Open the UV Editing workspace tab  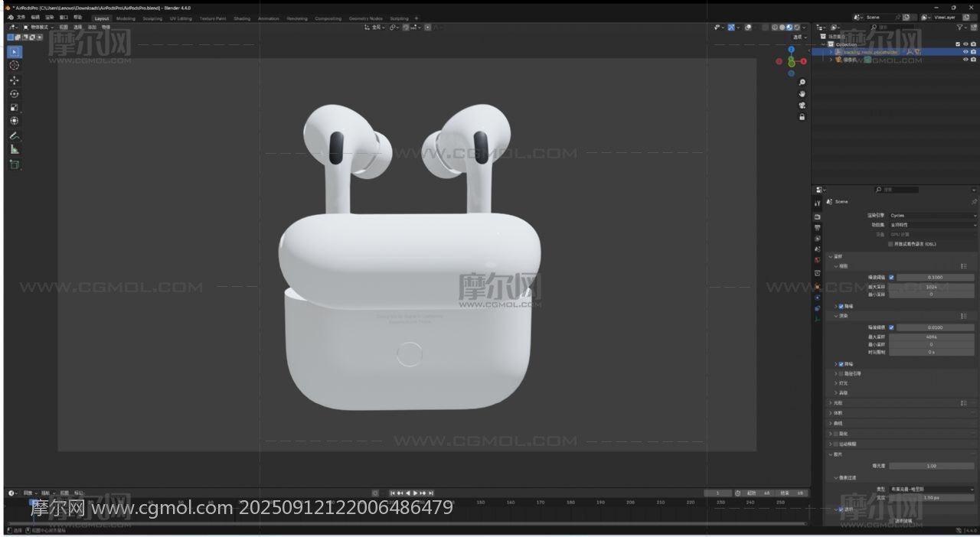point(181,18)
